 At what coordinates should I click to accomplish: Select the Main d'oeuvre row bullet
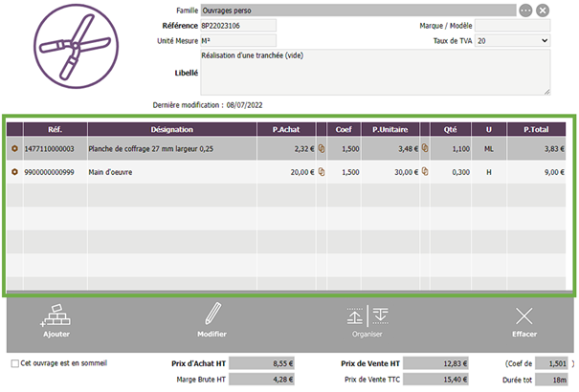click(x=14, y=172)
